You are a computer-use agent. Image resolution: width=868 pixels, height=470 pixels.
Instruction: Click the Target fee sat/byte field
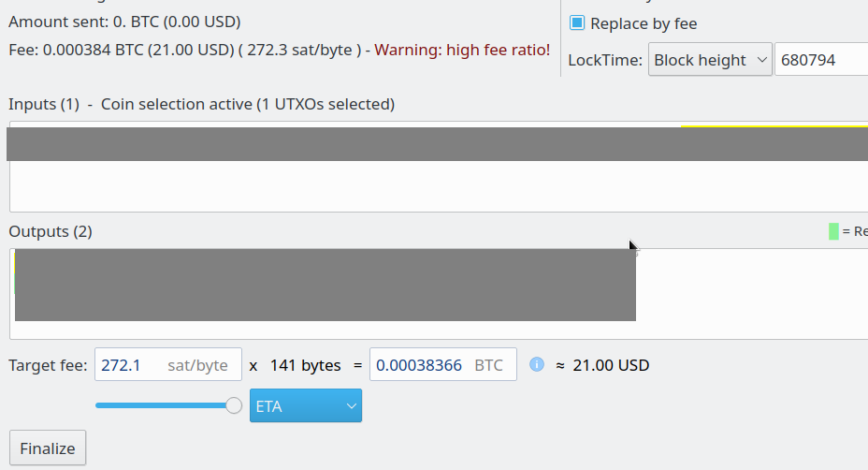pyautogui.click(x=167, y=365)
